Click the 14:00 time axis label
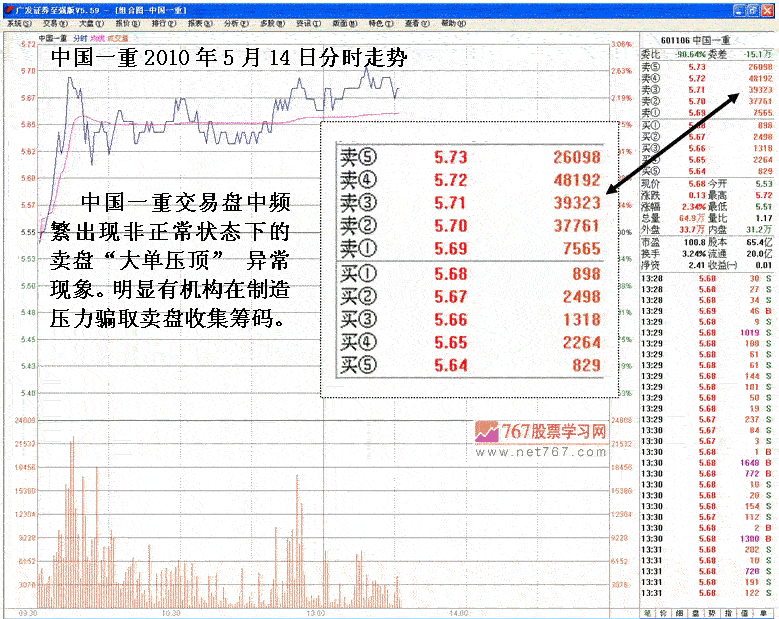 (459, 614)
